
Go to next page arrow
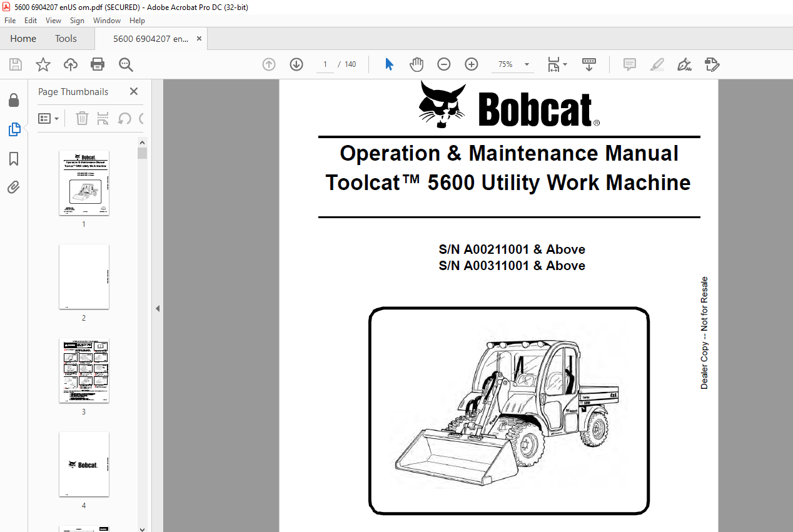click(x=296, y=64)
